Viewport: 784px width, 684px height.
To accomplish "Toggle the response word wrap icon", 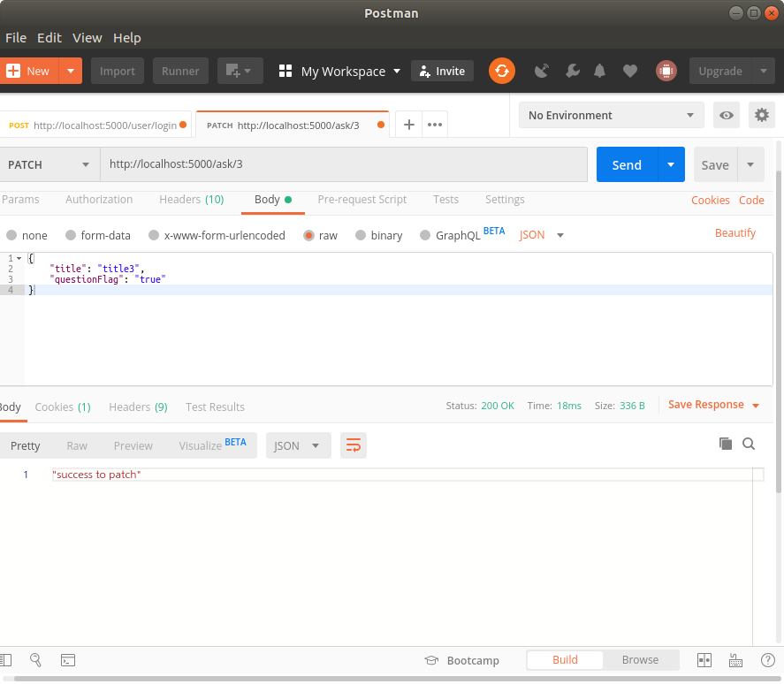I will pos(354,445).
